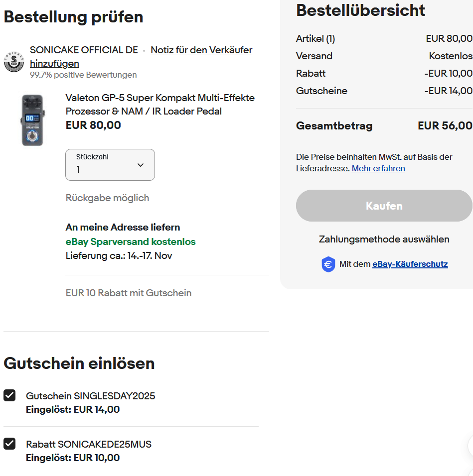
Task: Open the Stückzahl quantity dropdown
Action: coord(110,165)
